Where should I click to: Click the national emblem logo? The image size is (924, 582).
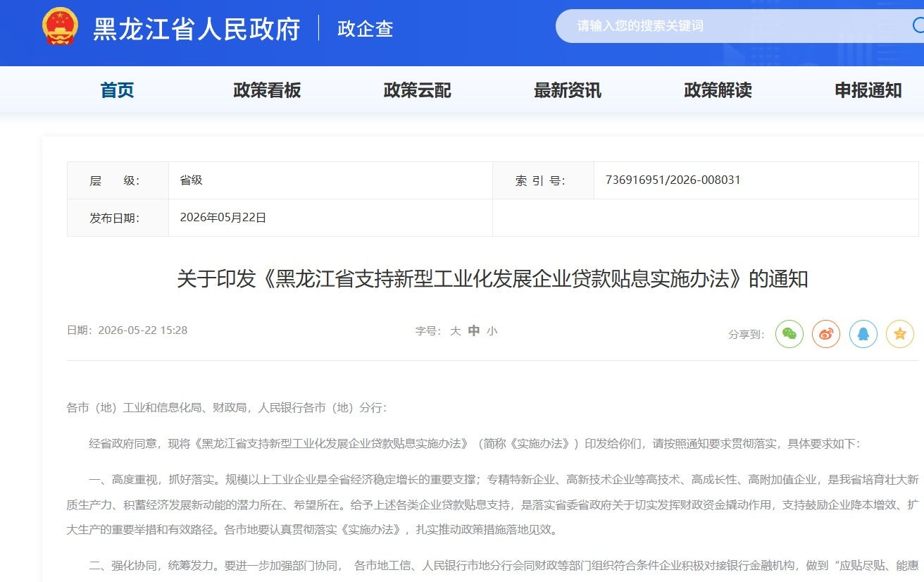click(61, 27)
